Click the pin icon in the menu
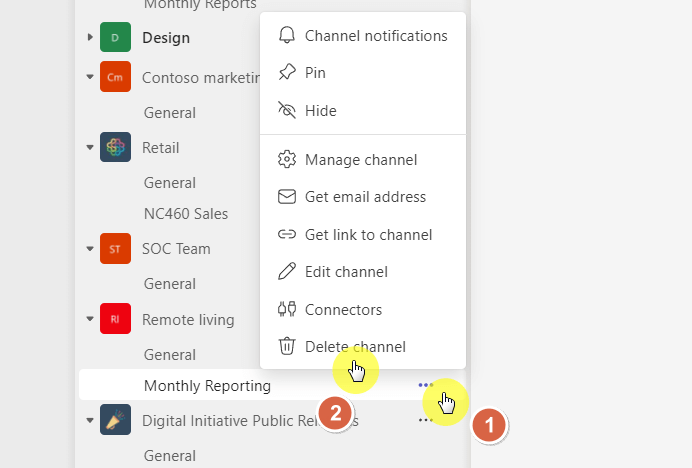The image size is (692, 468). [287, 72]
